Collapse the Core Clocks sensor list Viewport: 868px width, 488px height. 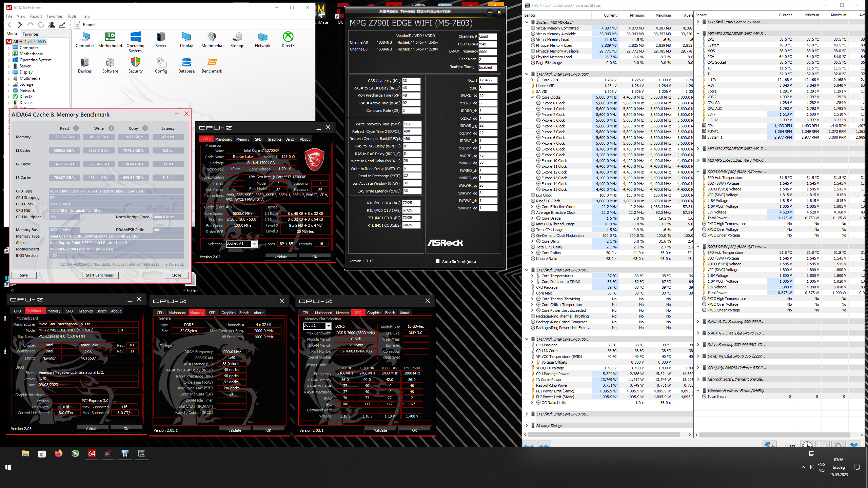pyautogui.click(x=532, y=97)
